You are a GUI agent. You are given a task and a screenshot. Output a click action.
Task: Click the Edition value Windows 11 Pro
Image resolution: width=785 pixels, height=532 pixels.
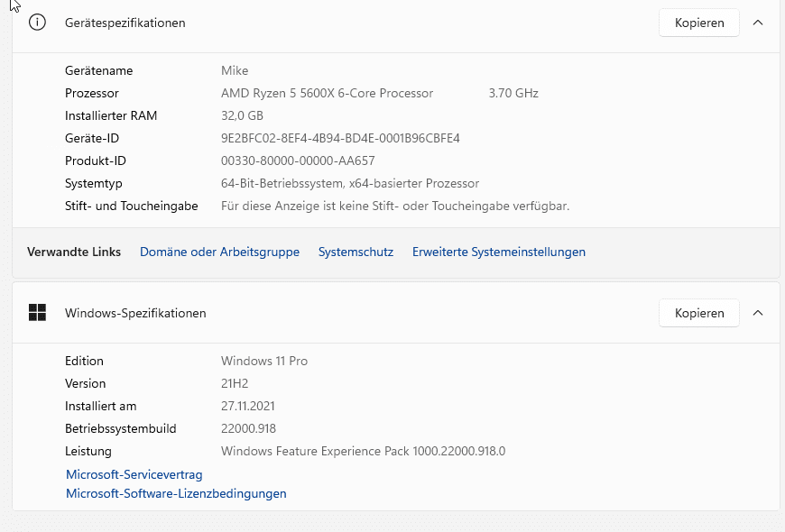(x=264, y=361)
